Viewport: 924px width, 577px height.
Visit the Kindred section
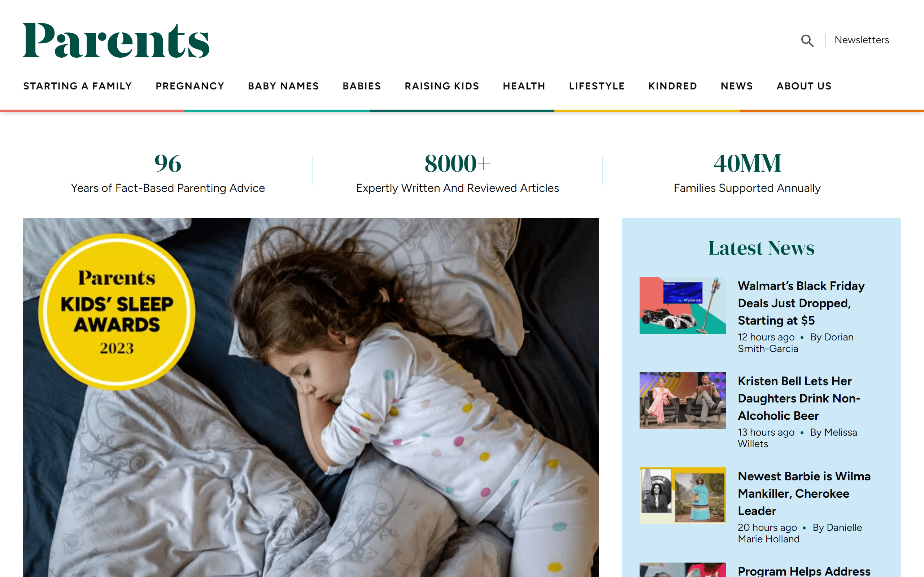tap(672, 86)
